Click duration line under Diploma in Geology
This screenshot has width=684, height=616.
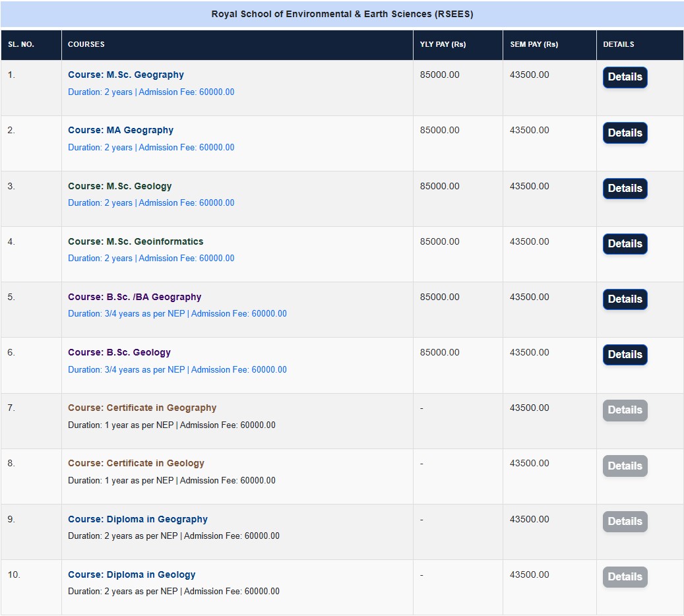tap(173, 591)
